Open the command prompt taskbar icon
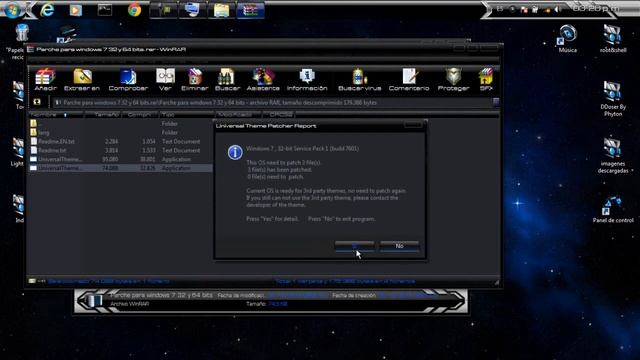This screenshot has height=360, width=640. (x=105, y=10)
